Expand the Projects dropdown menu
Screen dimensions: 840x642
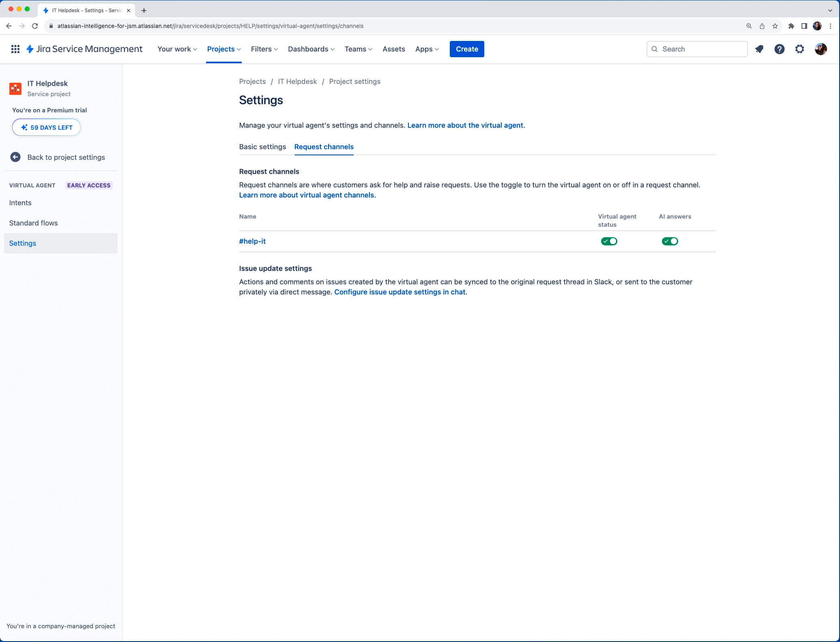pos(223,49)
